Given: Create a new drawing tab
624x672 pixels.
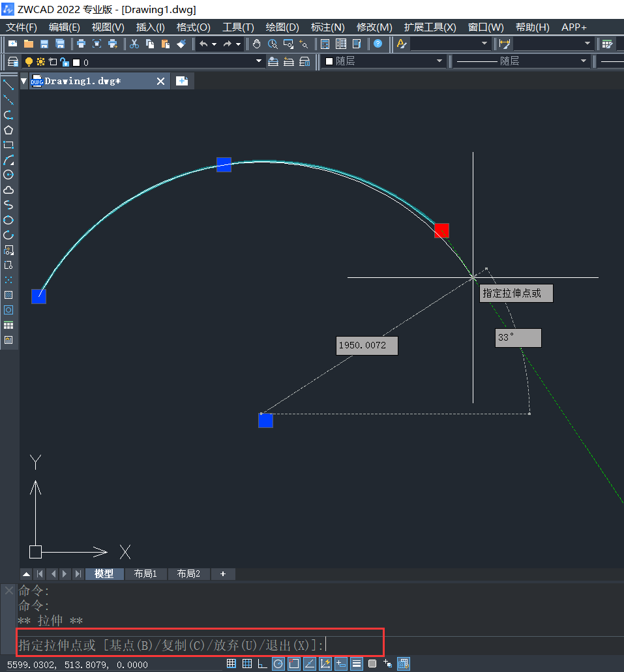Looking at the screenshot, I should click(x=182, y=81).
